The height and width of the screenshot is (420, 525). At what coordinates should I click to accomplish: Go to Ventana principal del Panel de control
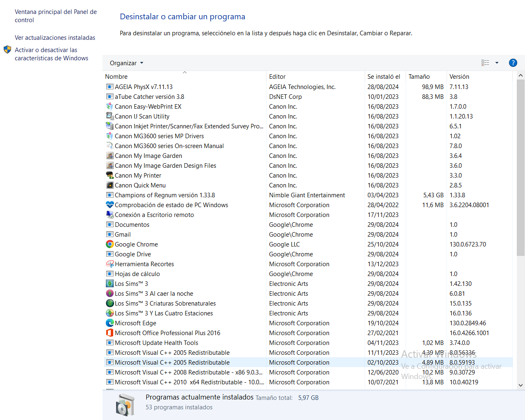click(x=56, y=16)
